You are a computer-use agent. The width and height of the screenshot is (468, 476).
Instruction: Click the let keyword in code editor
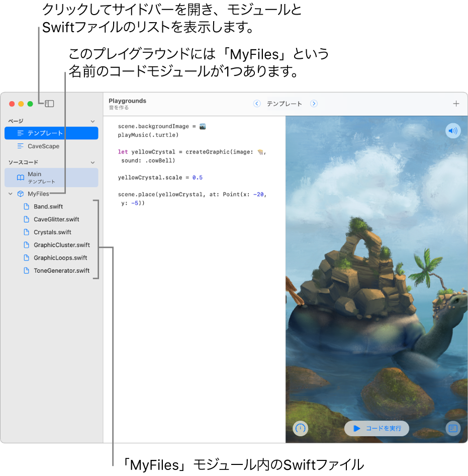[x=123, y=152]
